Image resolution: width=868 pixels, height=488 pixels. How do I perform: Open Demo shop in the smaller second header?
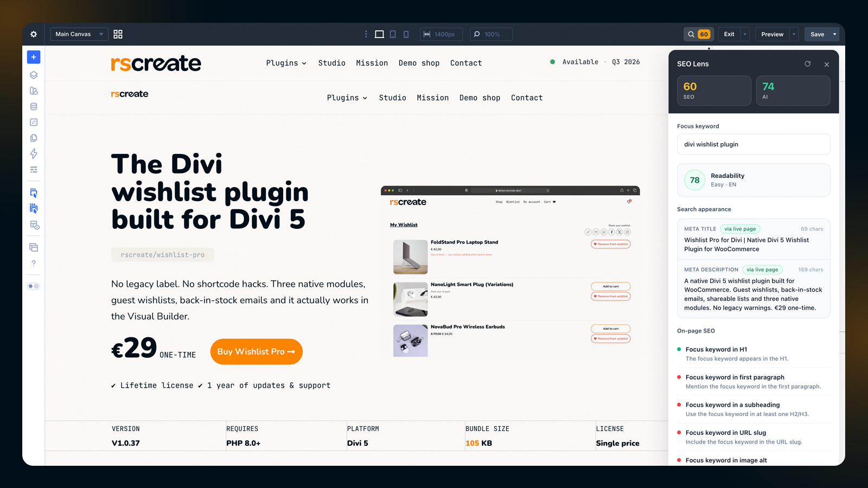(x=480, y=98)
